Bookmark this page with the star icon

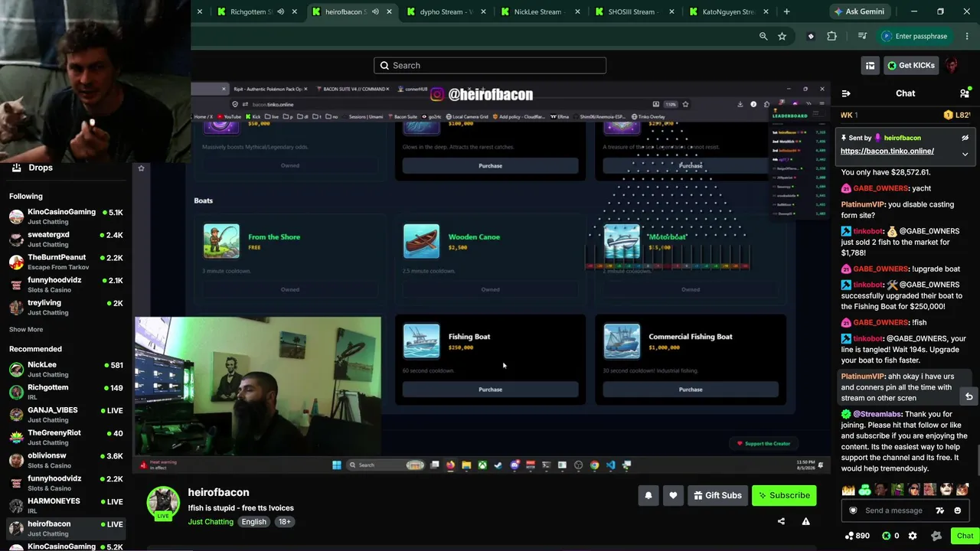[x=782, y=36]
